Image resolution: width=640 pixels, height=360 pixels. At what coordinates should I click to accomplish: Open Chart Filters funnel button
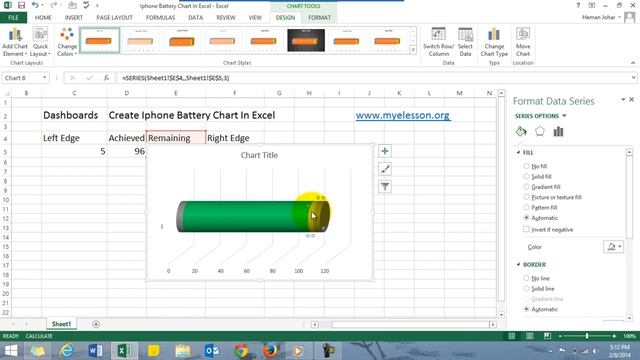[384, 187]
